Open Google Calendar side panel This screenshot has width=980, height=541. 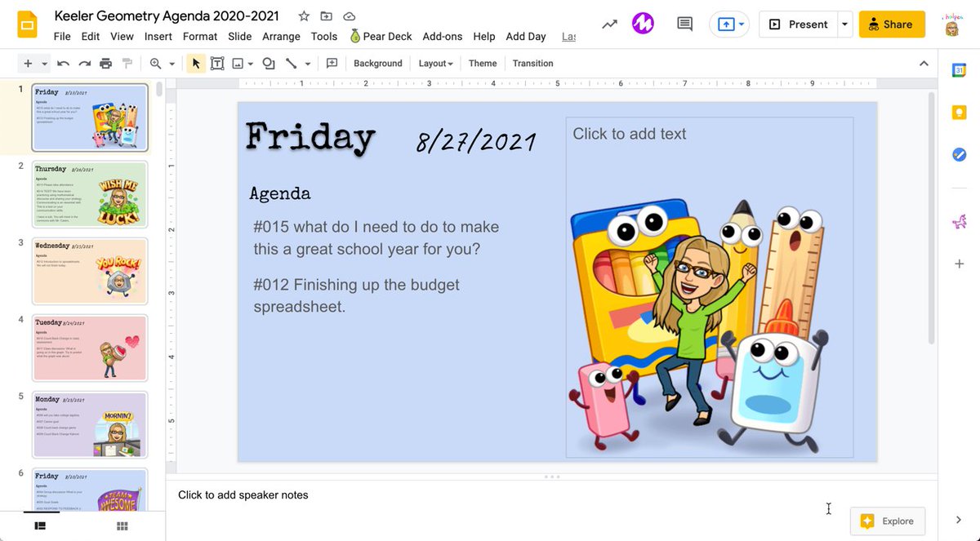pyautogui.click(x=959, y=71)
